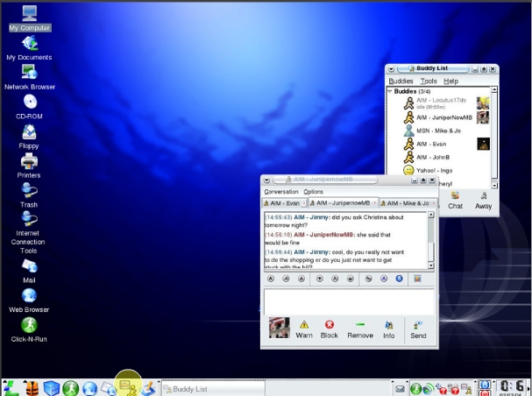This screenshot has height=396, width=532.
Task: Switch to the AIM - JunipernowMB tab
Action: point(343,202)
